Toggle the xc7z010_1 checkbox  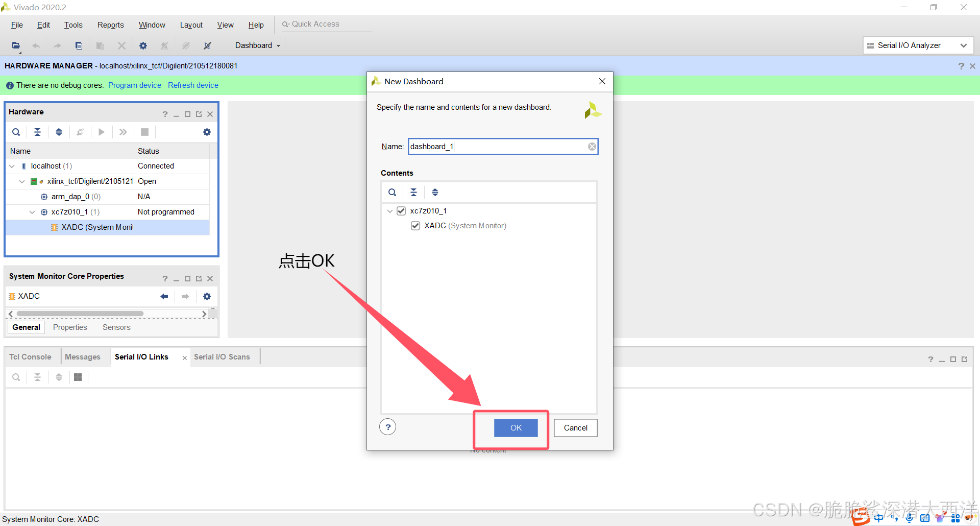401,211
